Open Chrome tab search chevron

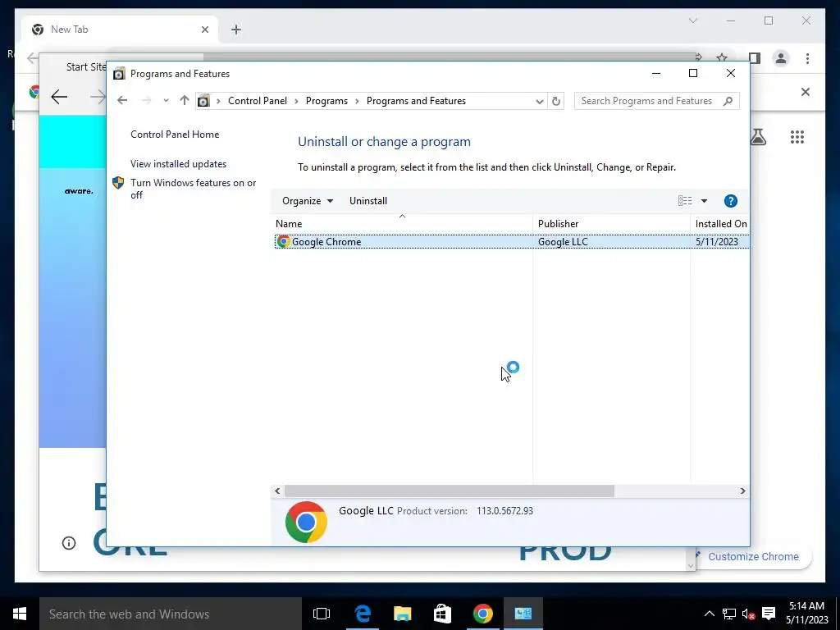pos(692,21)
